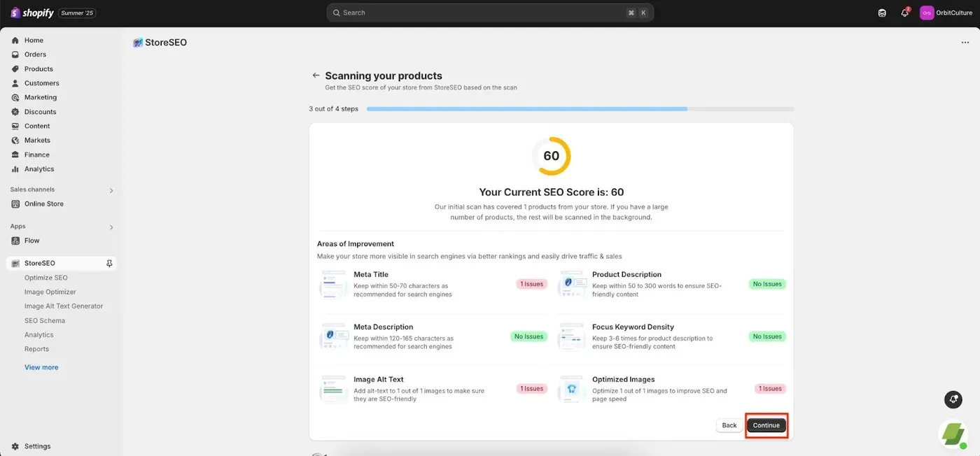Click the View more link
This screenshot has height=456, width=980.
point(41,367)
